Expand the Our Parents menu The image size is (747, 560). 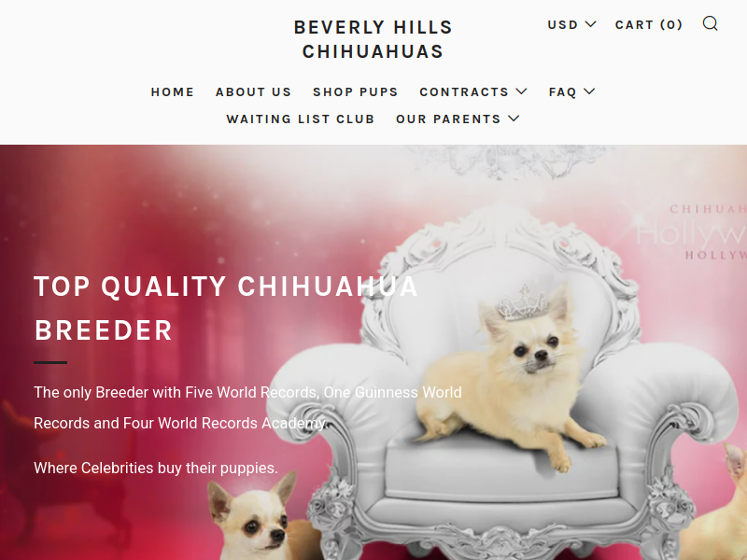point(458,119)
